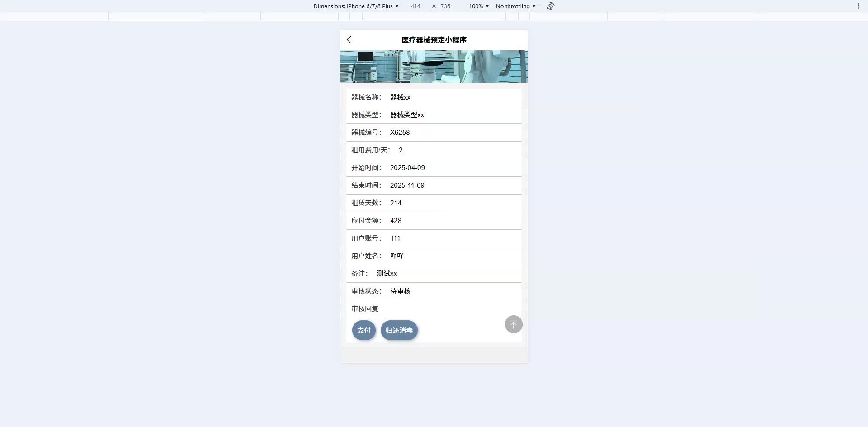Screen dimensions: 868x427
Task: Edit the viewport height field 736
Action: pos(445,6)
